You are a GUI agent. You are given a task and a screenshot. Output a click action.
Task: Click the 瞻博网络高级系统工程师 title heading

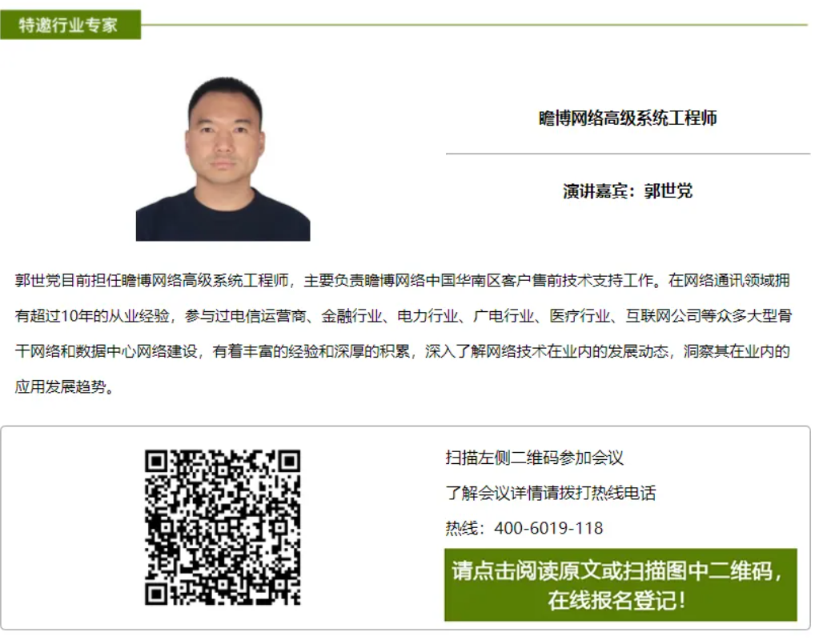click(x=628, y=118)
